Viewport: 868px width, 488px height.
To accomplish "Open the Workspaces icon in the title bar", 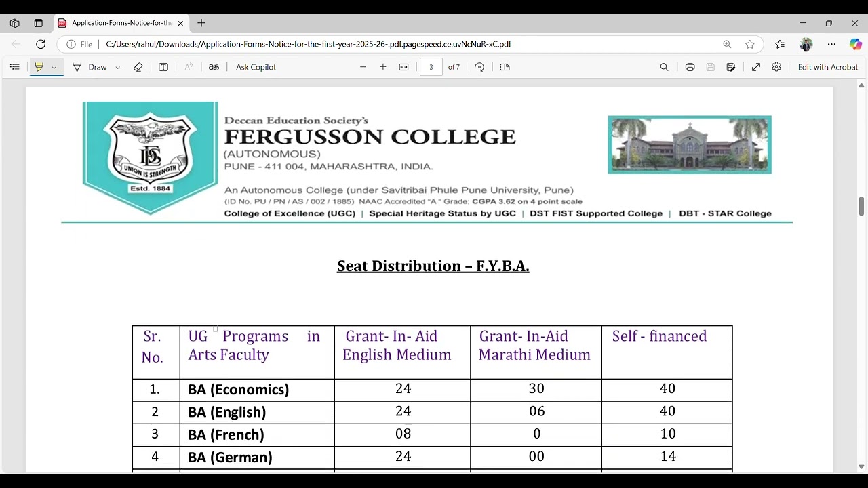I will [x=14, y=23].
